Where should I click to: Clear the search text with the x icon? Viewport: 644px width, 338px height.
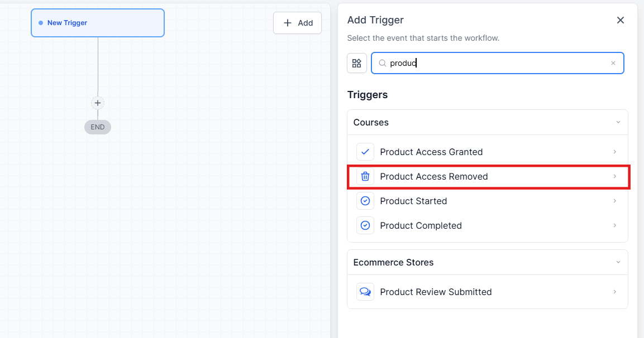pyautogui.click(x=613, y=63)
